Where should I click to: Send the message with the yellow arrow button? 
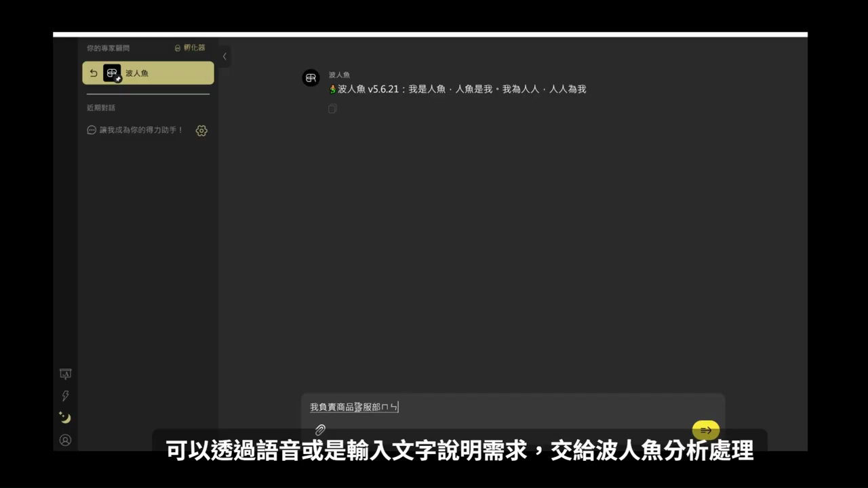706,430
